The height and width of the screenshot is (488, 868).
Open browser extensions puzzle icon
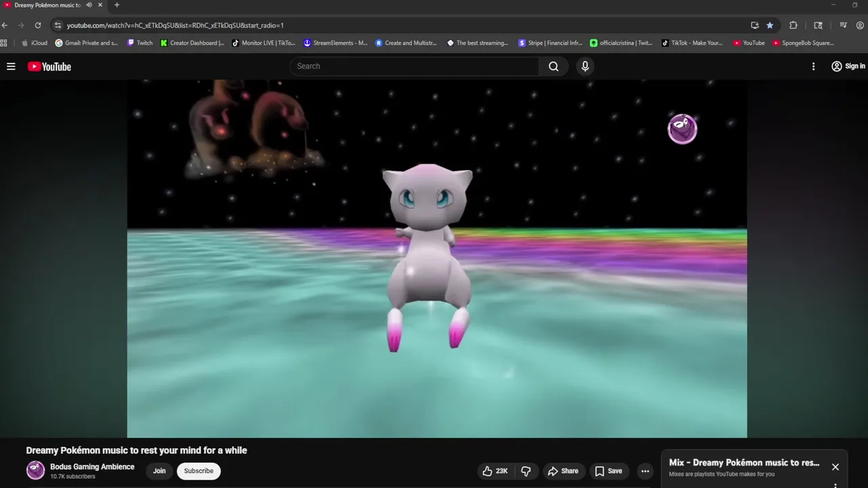click(793, 25)
